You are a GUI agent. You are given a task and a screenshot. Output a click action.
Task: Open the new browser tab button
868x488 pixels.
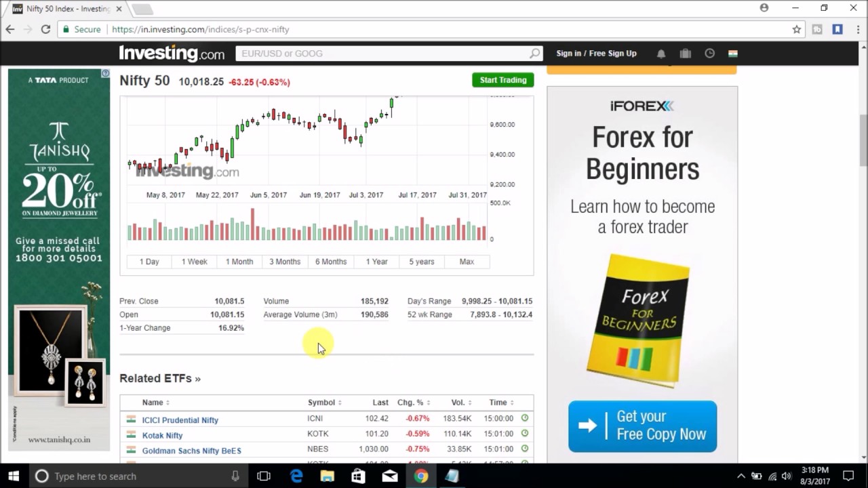142,9
